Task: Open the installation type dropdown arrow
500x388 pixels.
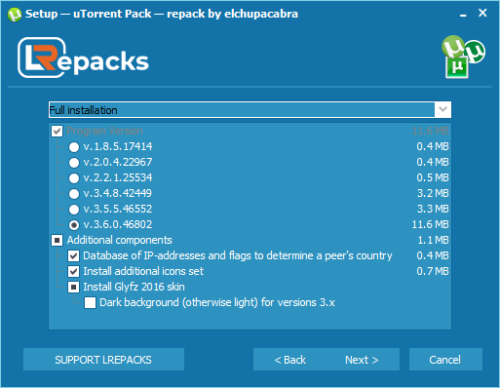Action: (x=443, y=110)
